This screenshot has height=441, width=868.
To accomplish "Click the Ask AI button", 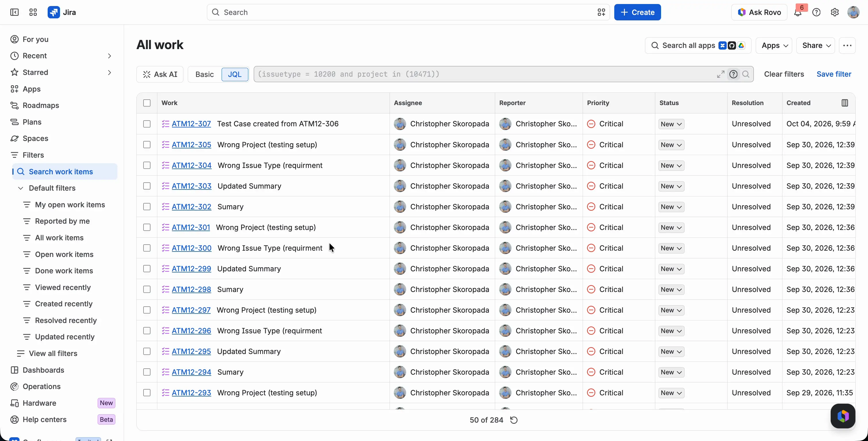I will tap(160, 74).
